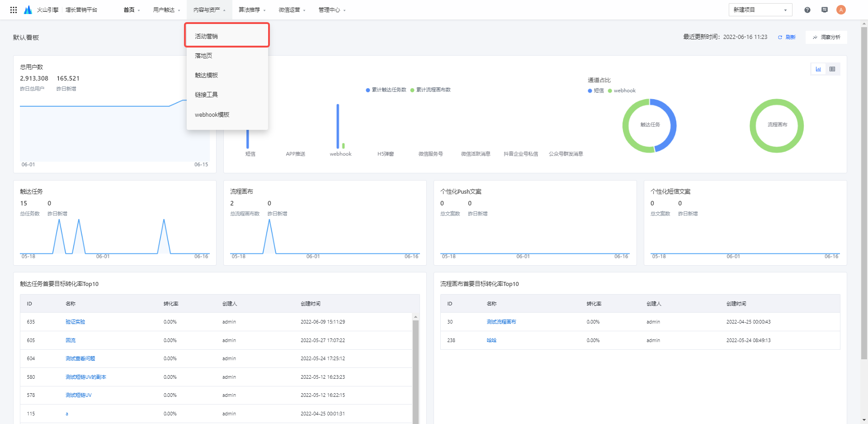
Task: Select 落地页 menu item
Action: (x=227, y=56)
